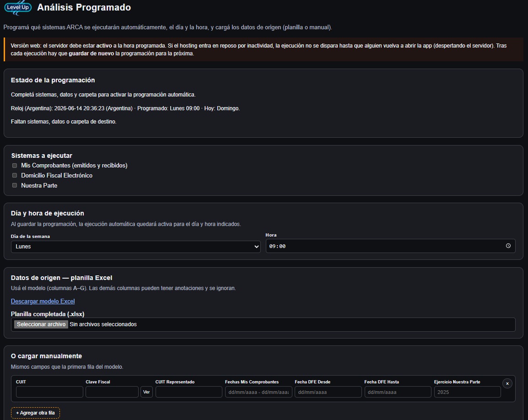Click the Día y hora de ejecución heading

[x=48, y=213]
